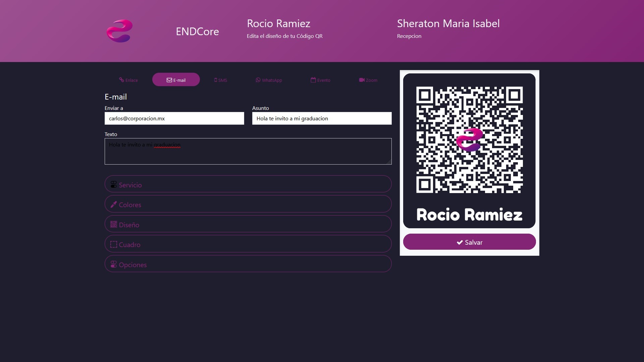Click the Salvar button
The height and width of the screenshot is (362, 644).
point(470,242)
